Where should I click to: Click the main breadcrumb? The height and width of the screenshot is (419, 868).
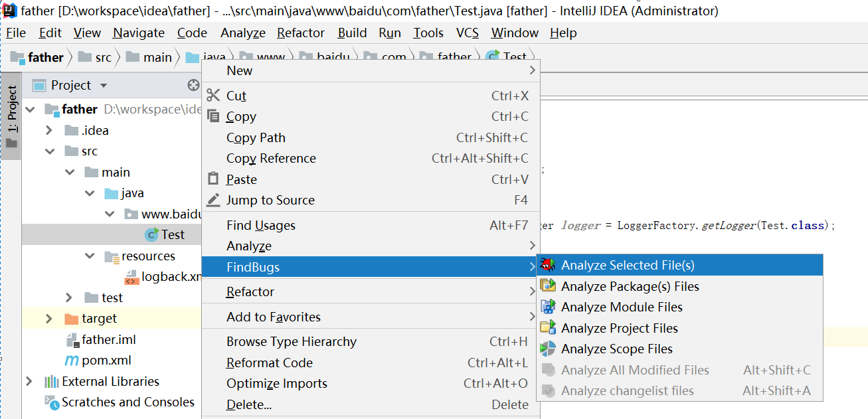click(x=150, y=57)
